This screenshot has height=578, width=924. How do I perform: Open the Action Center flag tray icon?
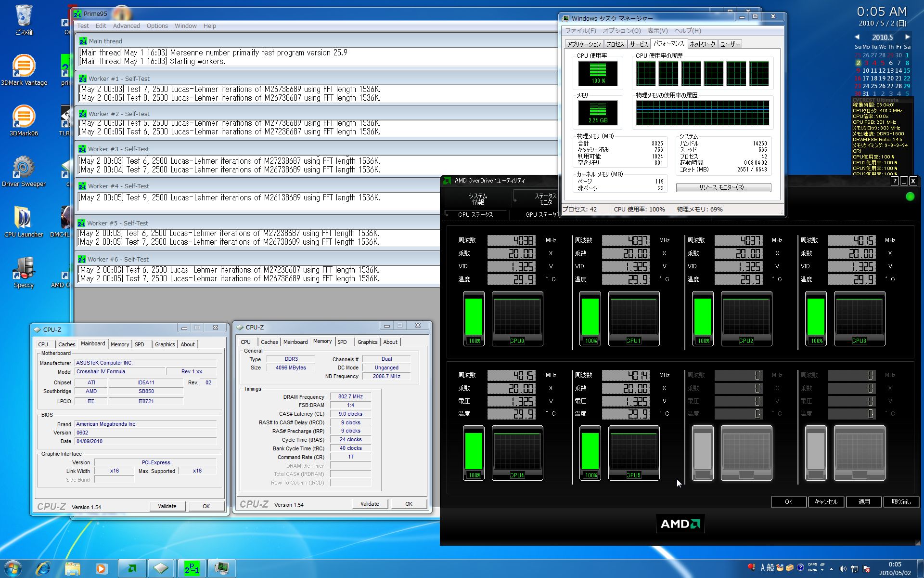coord(866,568)
